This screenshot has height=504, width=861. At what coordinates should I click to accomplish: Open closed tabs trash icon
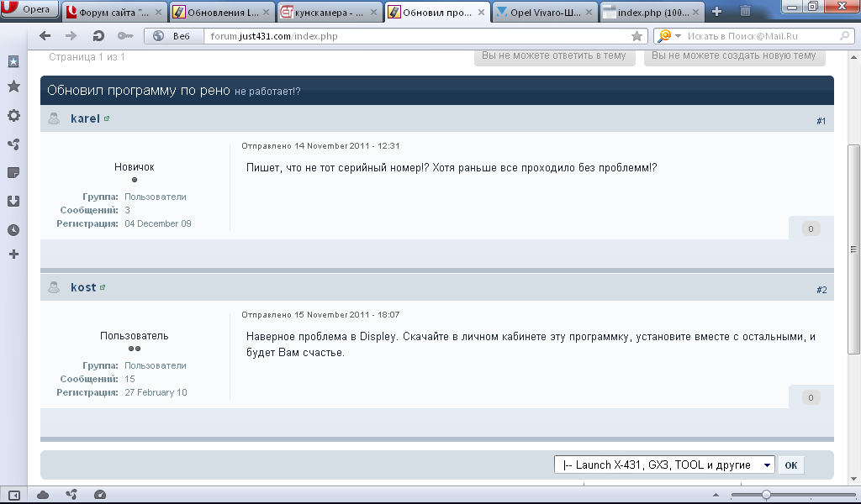[745, 10]
